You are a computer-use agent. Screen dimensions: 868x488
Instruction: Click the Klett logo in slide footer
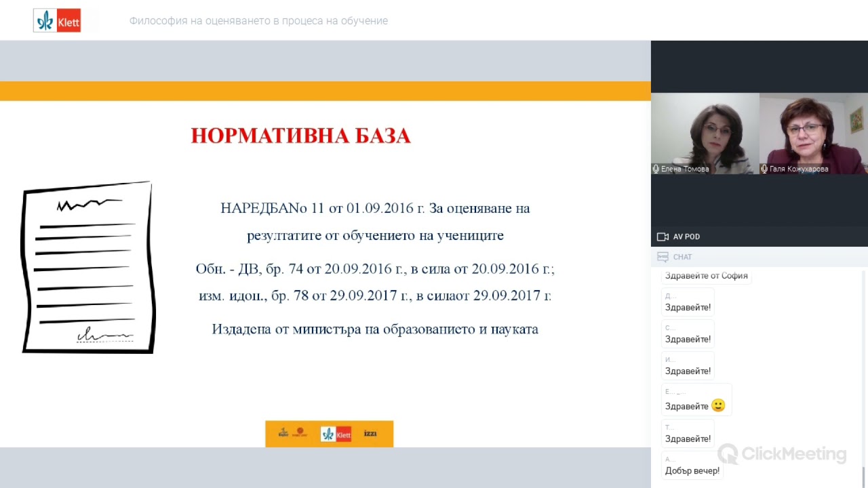[x=336, y=434]
